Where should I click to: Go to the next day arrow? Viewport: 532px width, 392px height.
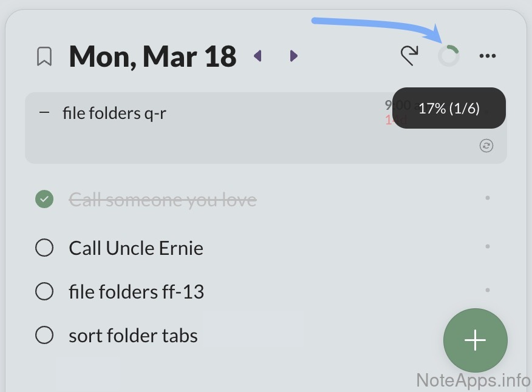pyautogui.click(x=294, y=56)
